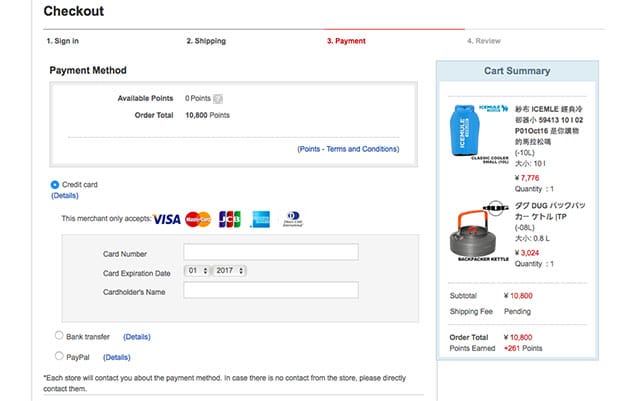Choose PayPal as the payment method
The height and width of the screenshot is (401, 640).
(59, 356)
